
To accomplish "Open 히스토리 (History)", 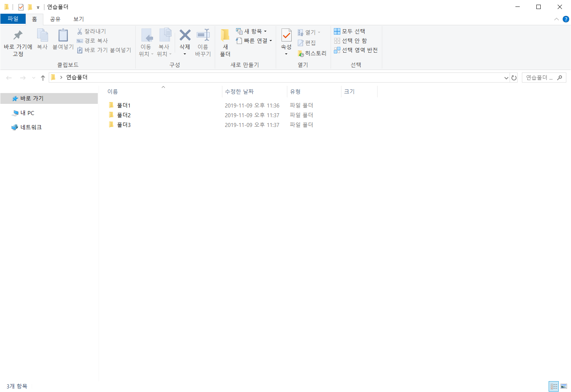I will pyautogui.click(x=312, y=53).
